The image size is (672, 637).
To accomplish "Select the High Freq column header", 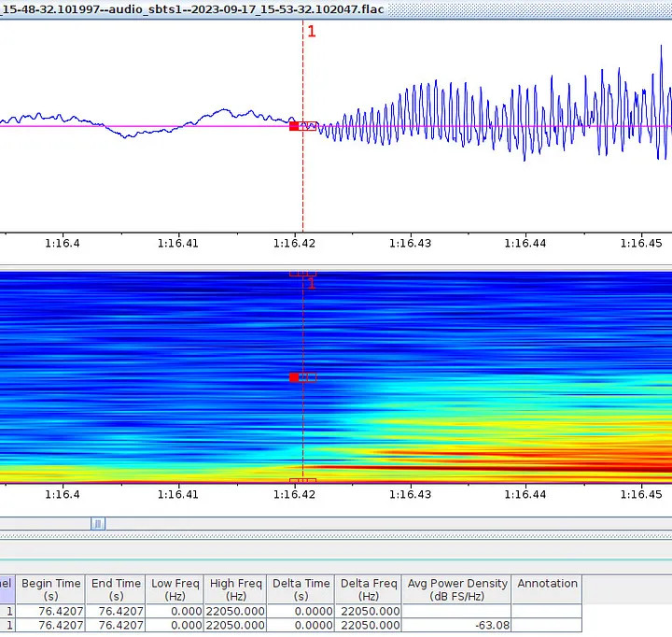I will pos(235,589).
